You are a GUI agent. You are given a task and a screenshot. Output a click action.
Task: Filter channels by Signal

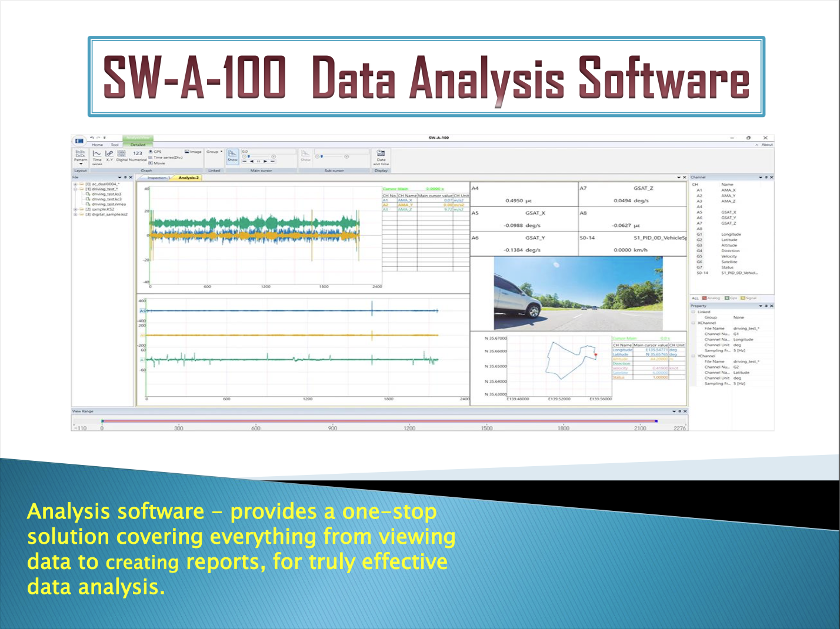tap(749, 298)
